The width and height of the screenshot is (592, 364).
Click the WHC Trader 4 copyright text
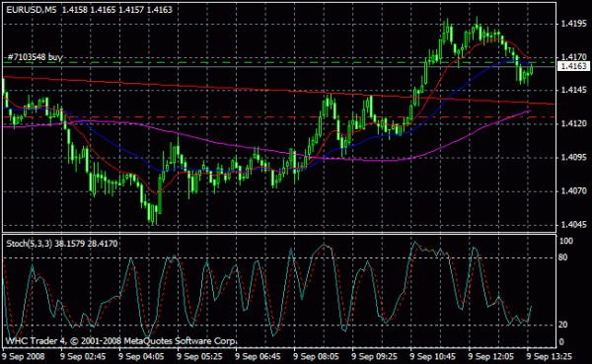tap(121, 341)
